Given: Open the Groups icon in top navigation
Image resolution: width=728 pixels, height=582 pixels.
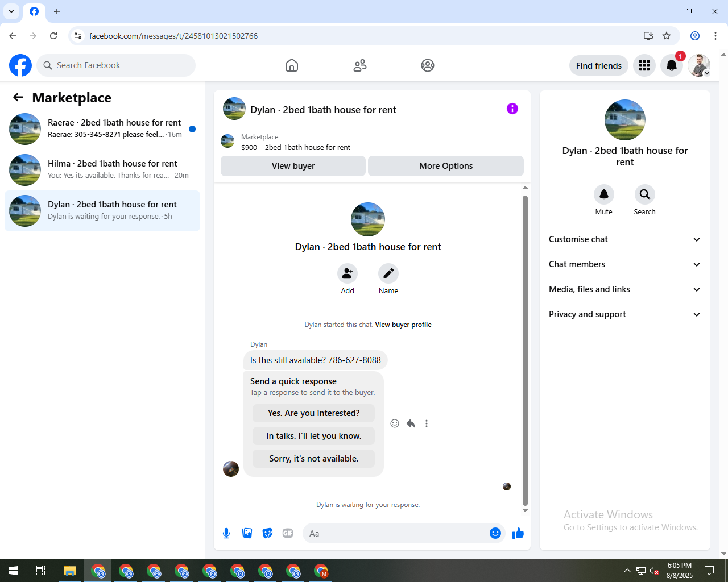Looking at the screenshot, I should click(428, 65).
